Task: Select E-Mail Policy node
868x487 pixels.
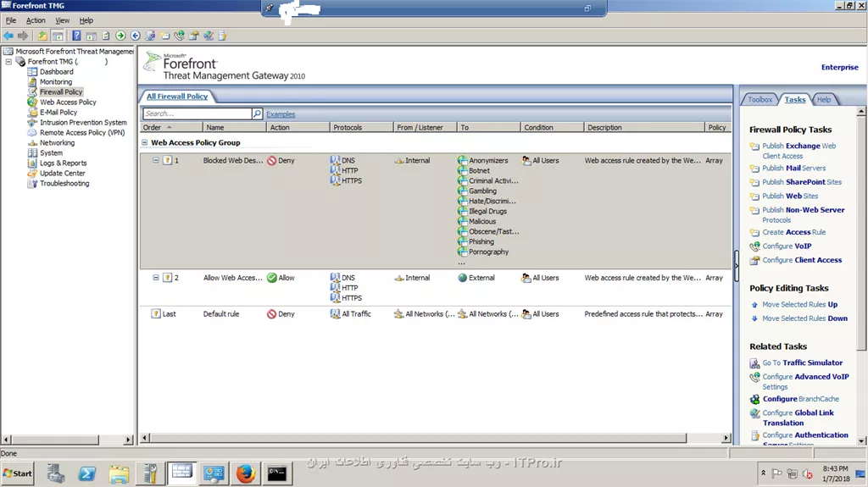Action: [58, 113]
